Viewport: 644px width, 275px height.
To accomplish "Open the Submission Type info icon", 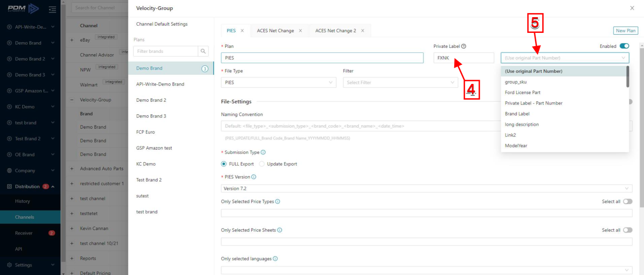I will [x=263, y=152].
